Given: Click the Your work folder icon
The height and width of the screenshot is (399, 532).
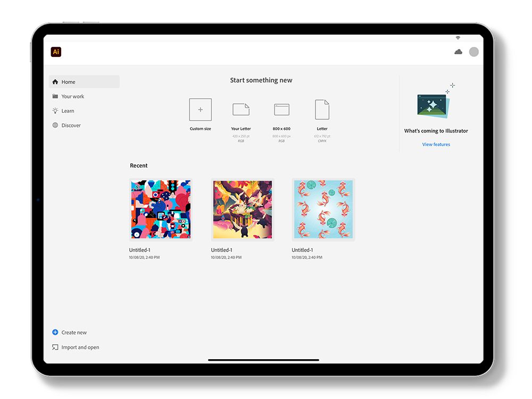Looking at the screenshot, I should [55, 96].
